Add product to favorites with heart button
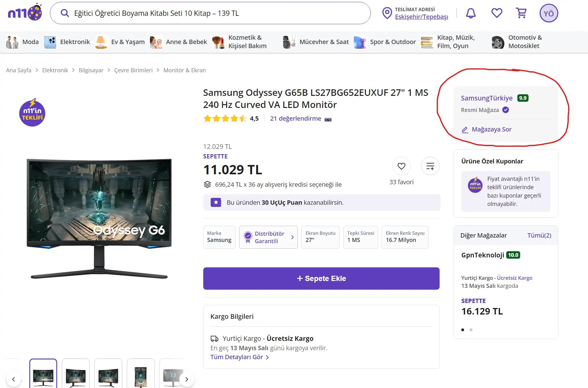Image resolution: width=588 pixels, height=388 pixels. click(x=402, y=166)
